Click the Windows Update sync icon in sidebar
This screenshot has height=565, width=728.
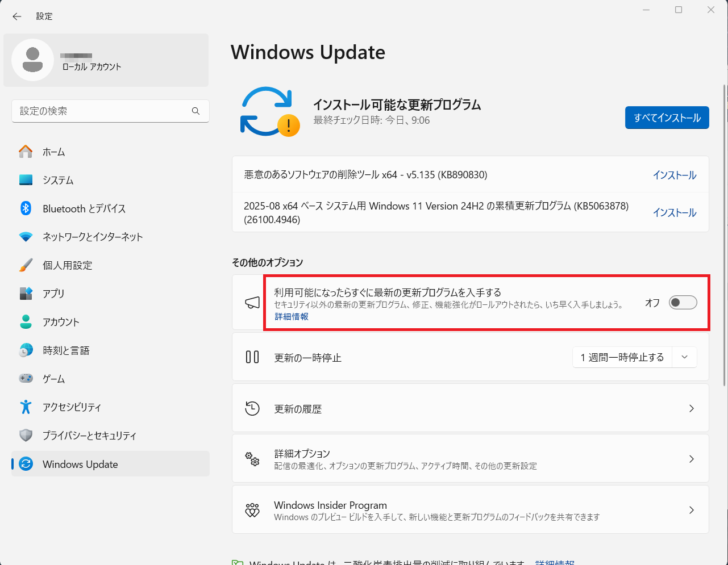(x=26, y=464)
